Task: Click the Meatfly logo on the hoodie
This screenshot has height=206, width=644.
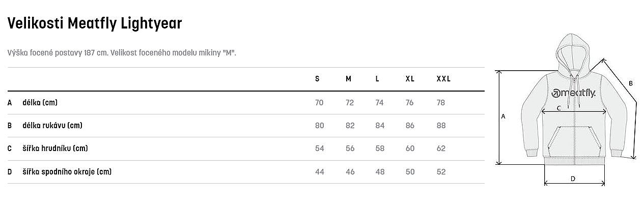Action: coord(574,93)
